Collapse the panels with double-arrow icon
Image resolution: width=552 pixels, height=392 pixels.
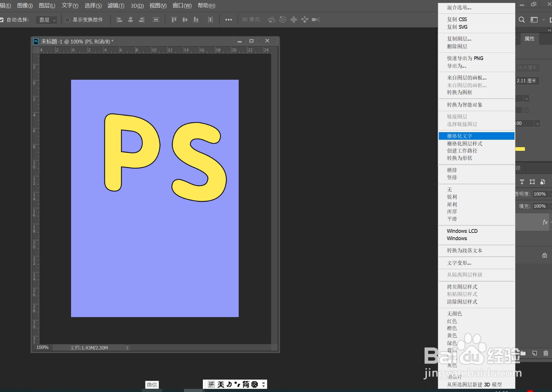[x=549, y=30]
